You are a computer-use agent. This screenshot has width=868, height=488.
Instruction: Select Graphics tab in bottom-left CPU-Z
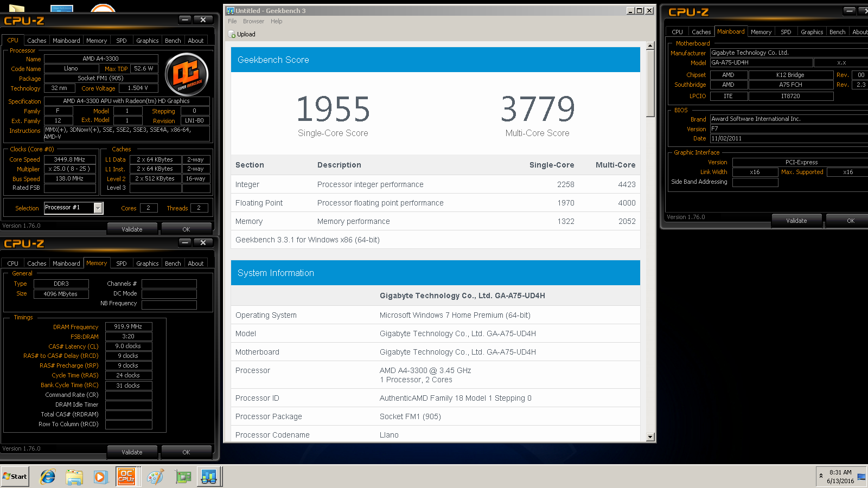click(x=148, y=264)
